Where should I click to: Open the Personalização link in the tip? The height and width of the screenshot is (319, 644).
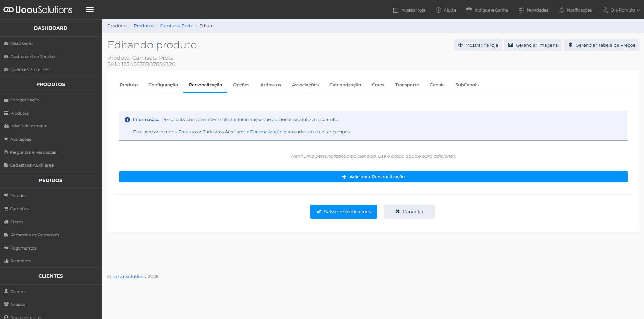266,132
